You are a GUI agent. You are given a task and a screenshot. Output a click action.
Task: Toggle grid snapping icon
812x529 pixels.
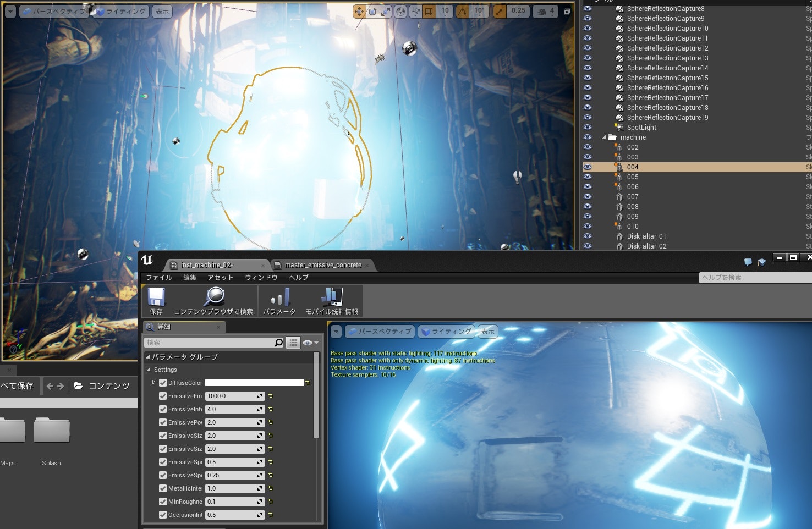429,12
